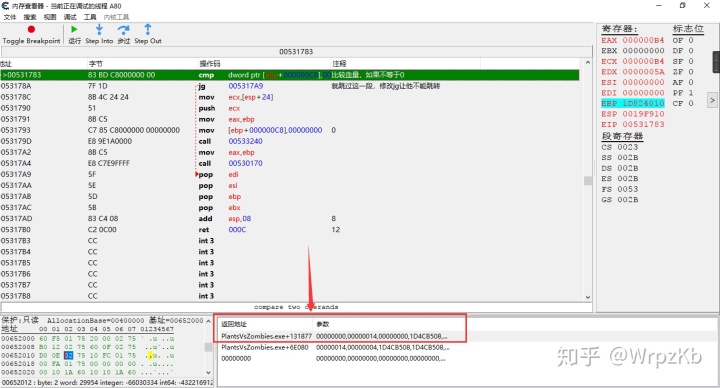Select the pop edi row at 05317A9

(x=290, y=174)
